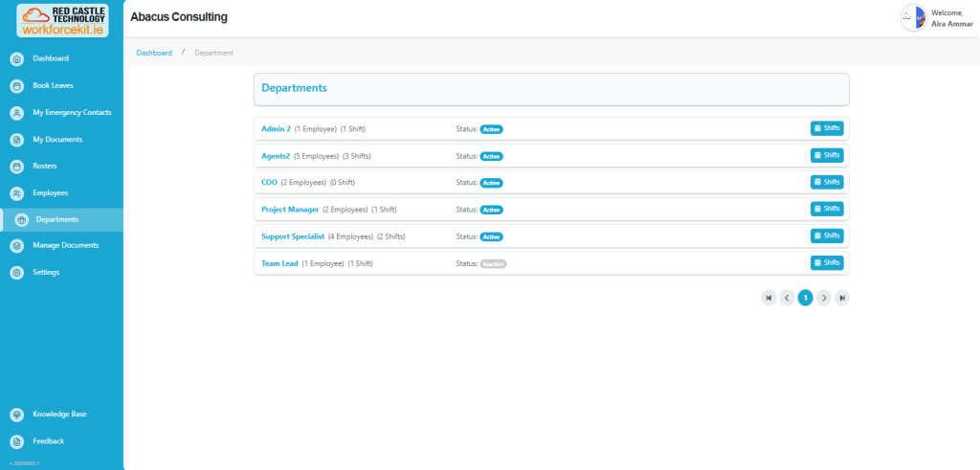
Task: Select the Departments sidebar menu item
Action: (56, 219)
